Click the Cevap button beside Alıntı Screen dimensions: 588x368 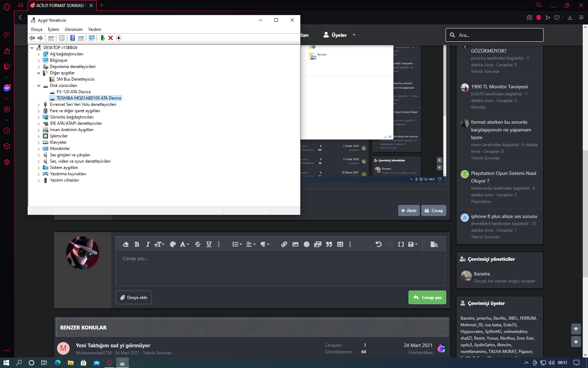point(434,210)
